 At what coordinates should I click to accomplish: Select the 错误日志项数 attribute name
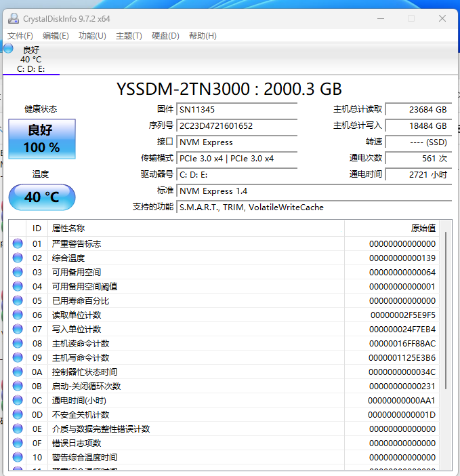pyautogui.click(x=77, y=443)
